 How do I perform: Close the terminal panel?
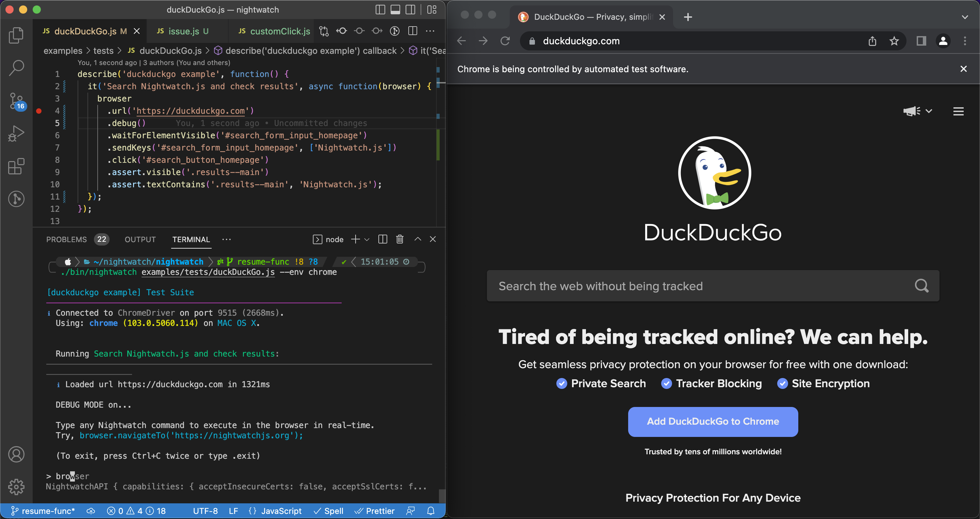pos(433,239)
